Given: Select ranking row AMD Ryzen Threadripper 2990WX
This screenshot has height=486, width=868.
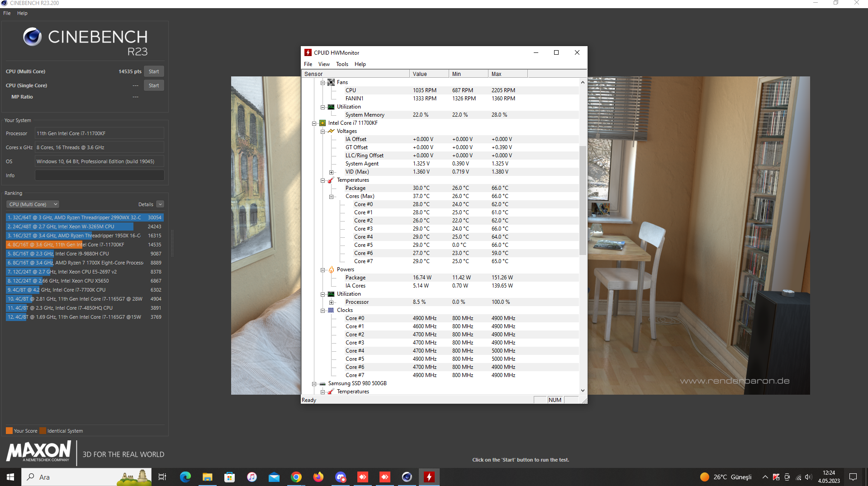Looking at the screenshot, I should (85, 217).
